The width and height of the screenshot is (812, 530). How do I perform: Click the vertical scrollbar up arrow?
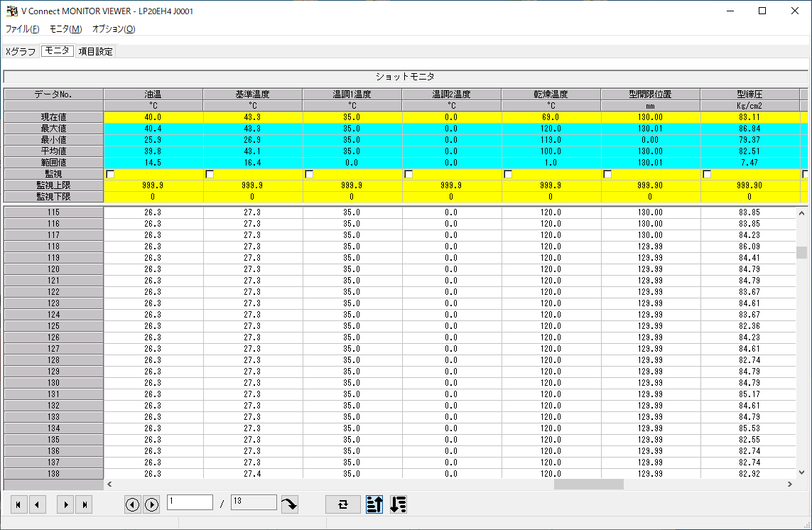(x=801, y=213)
